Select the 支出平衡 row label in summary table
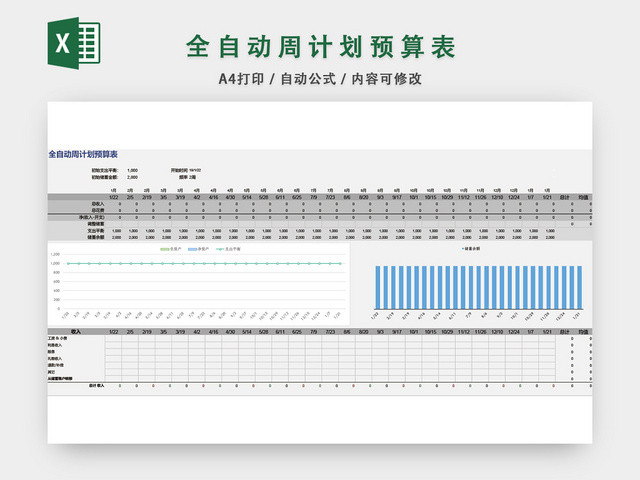Image resolution: width=640 pixels, height=480 pixels. pos(96,231)
